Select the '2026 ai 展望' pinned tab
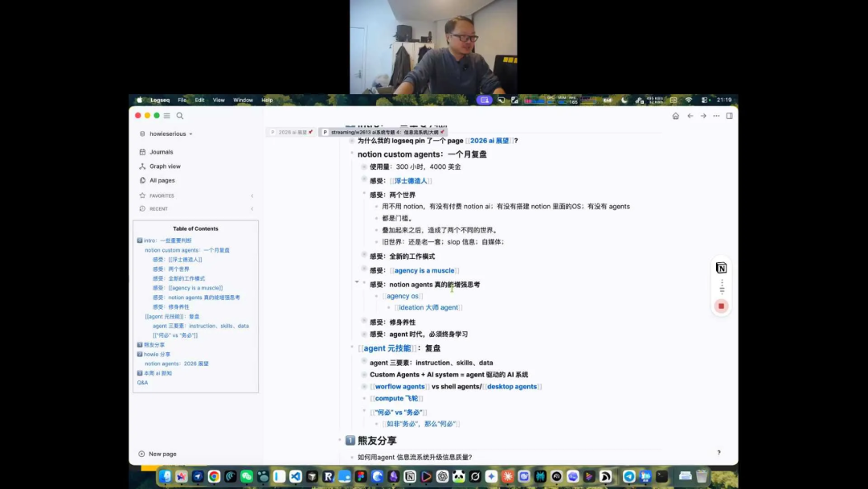Image resolution: width=868 pixels, height=489 pixels. (292, 133)
